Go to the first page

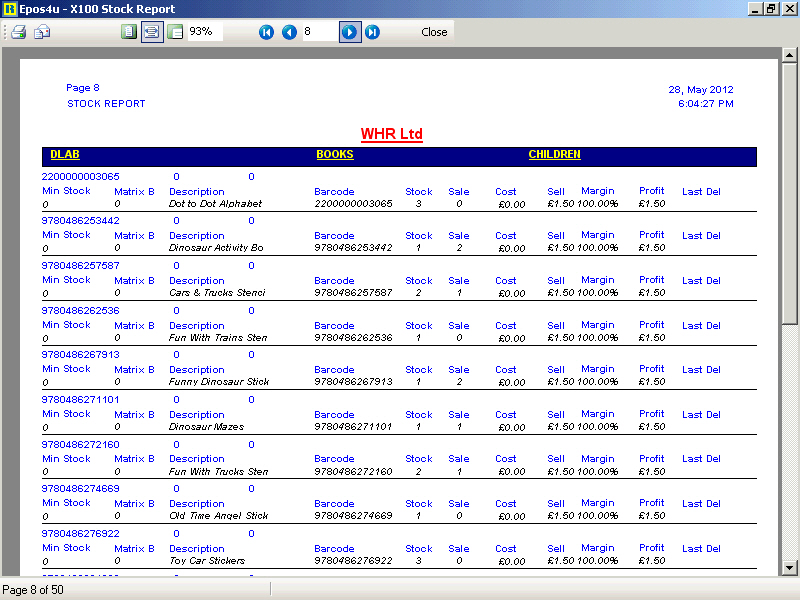click(x=266, y=32)
